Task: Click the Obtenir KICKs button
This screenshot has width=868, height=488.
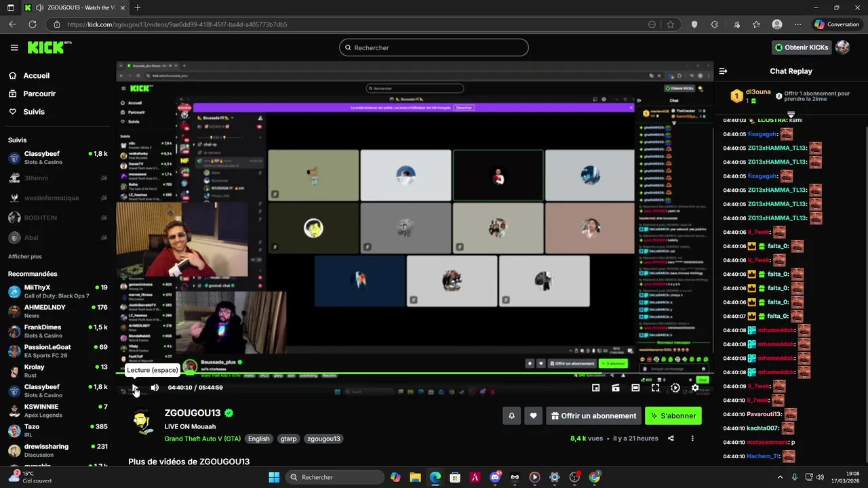Action: (802, 47)
